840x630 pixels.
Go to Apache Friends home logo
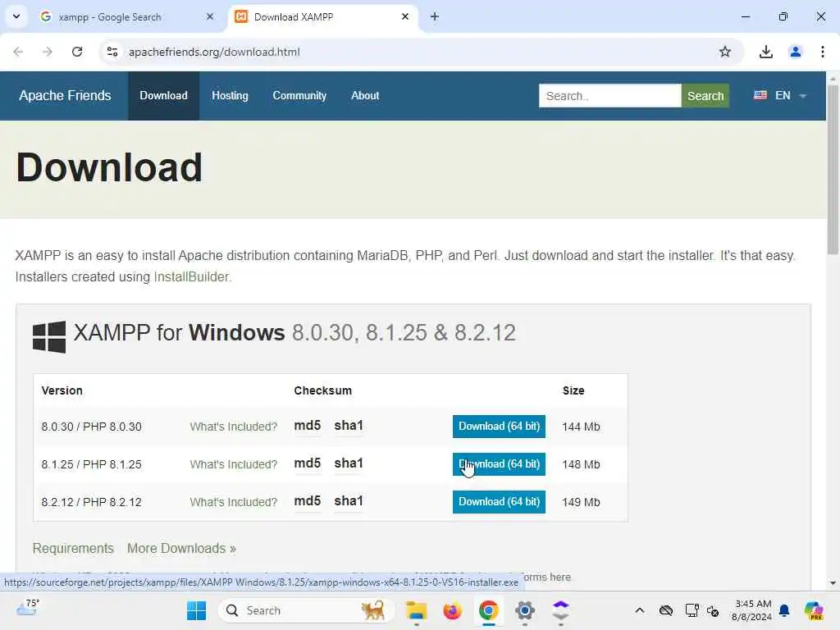point(65,95)
